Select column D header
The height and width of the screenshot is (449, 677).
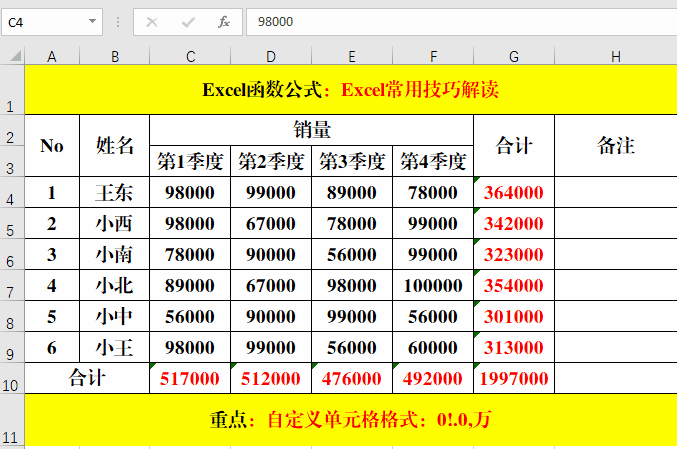271,56
